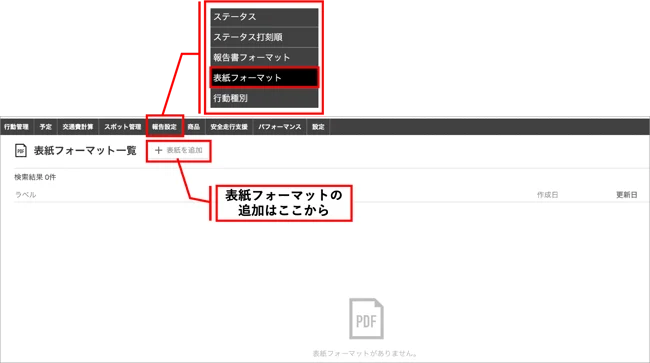Screen dimensions: 650x363
Task: Open the 報告設定 menu
Action: click(164, 127)
